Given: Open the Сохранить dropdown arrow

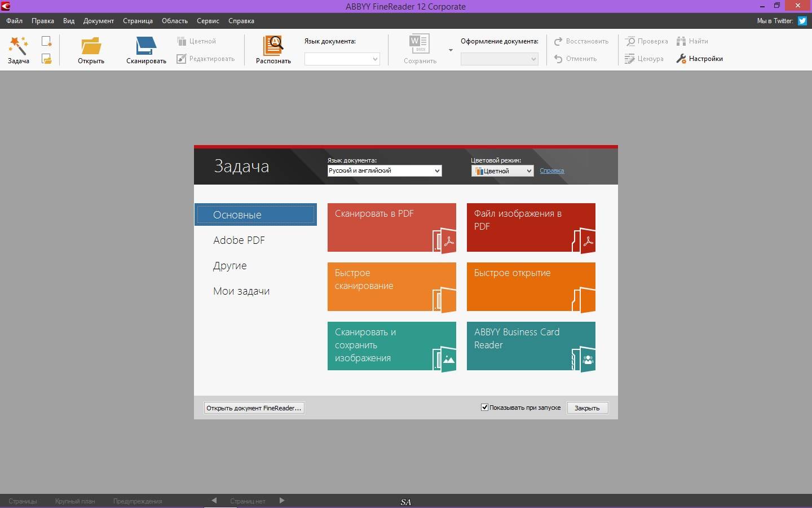Looking at the screenshot, I should (x=451, y=50).
